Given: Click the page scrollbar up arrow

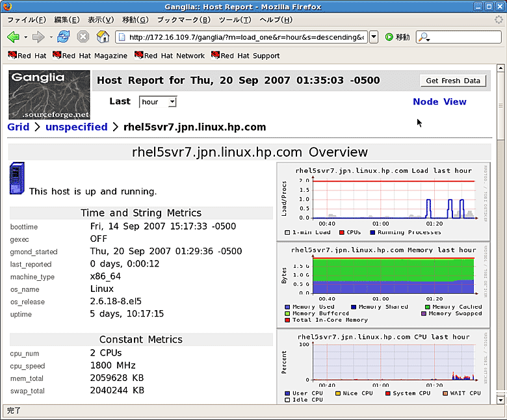Looking at the screenshot, I should [500, 68].
